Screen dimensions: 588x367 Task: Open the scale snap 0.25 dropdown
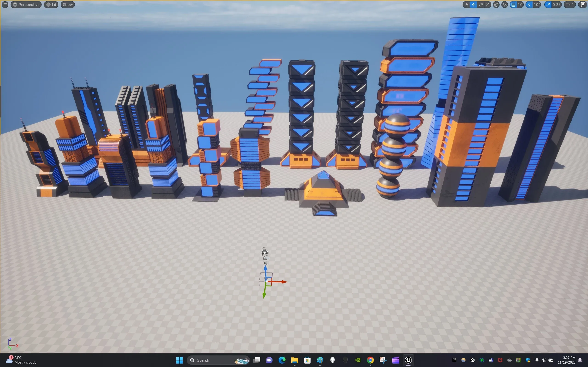(556, 5)
